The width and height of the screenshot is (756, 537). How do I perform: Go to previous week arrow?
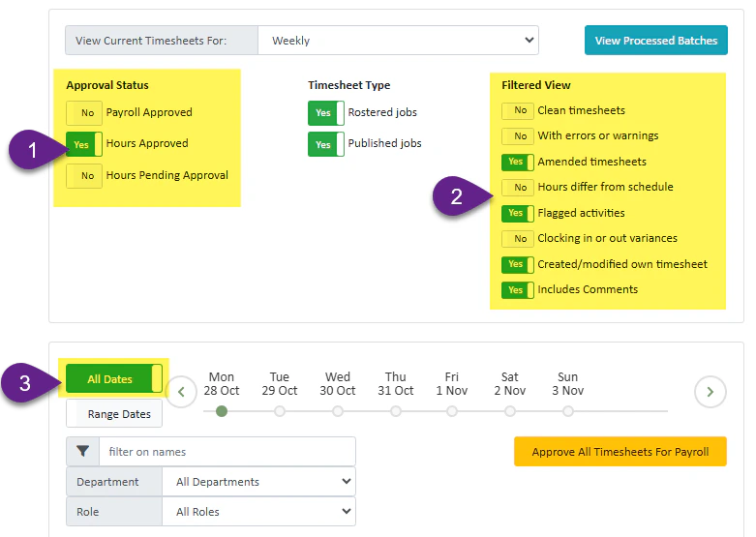point(181,392)
